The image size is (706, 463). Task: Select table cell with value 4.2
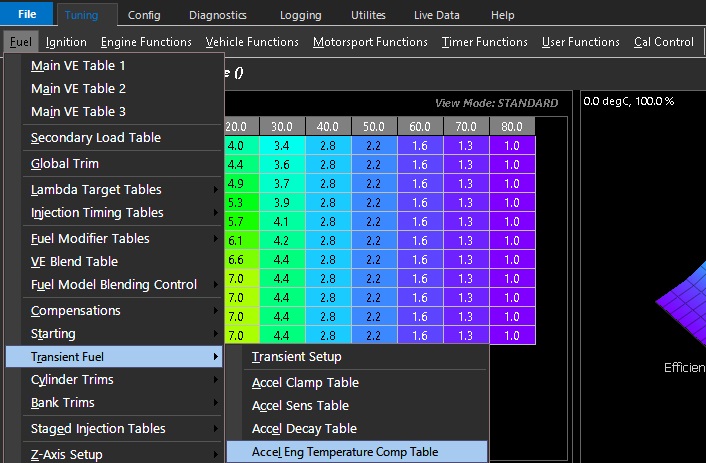coord(282,241)
